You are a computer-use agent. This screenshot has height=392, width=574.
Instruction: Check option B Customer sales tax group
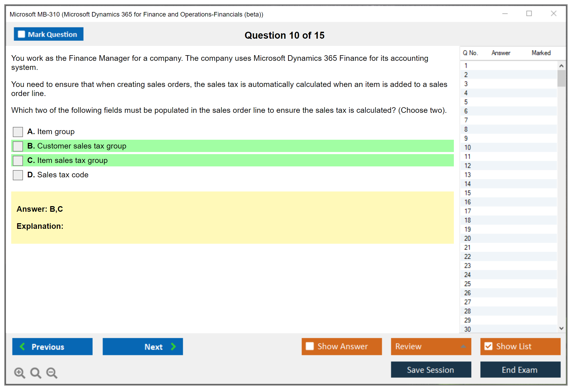click(x=18, y=146)
